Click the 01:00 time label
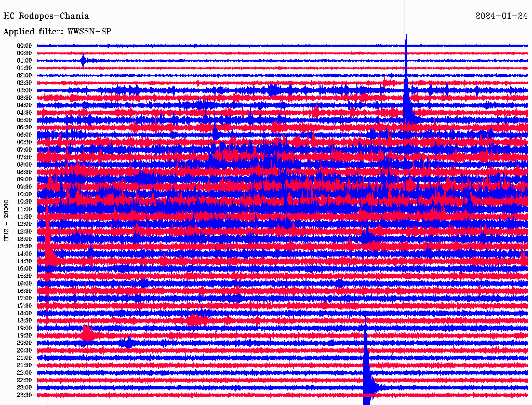532x405 pixels. click(24, 60)
